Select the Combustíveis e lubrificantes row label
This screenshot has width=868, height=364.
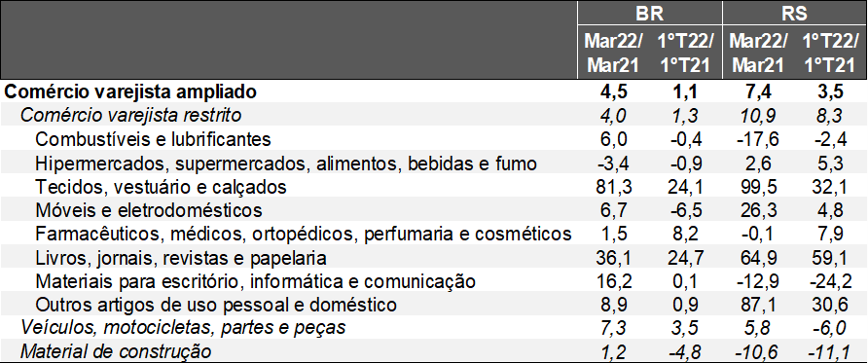[x=154, y=139]
